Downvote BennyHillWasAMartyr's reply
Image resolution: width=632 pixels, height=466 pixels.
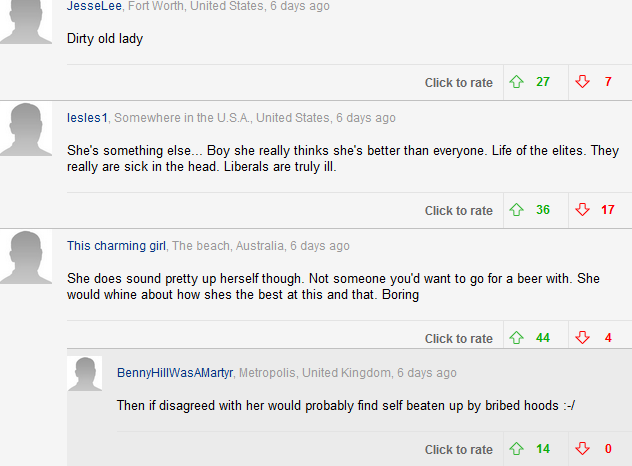[582, 449]
